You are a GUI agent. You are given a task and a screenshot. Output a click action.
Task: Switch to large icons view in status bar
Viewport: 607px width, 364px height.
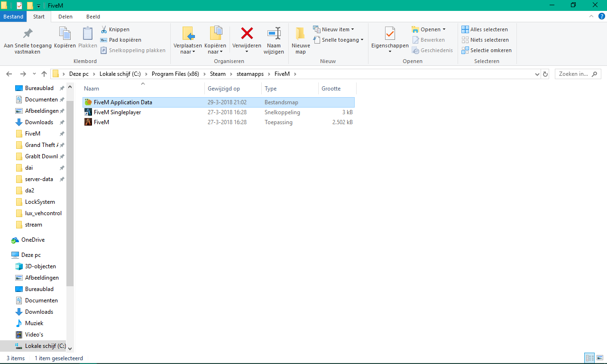point(600,358)
